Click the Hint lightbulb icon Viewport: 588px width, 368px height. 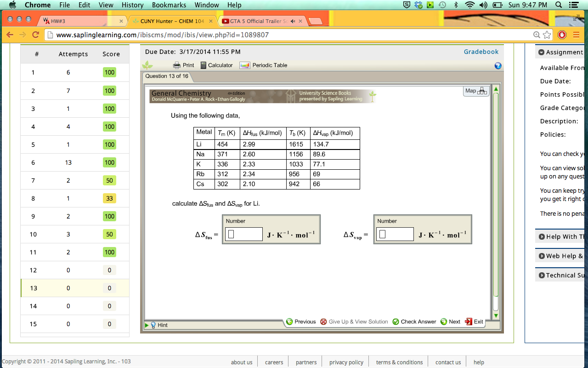click(154, 324)
